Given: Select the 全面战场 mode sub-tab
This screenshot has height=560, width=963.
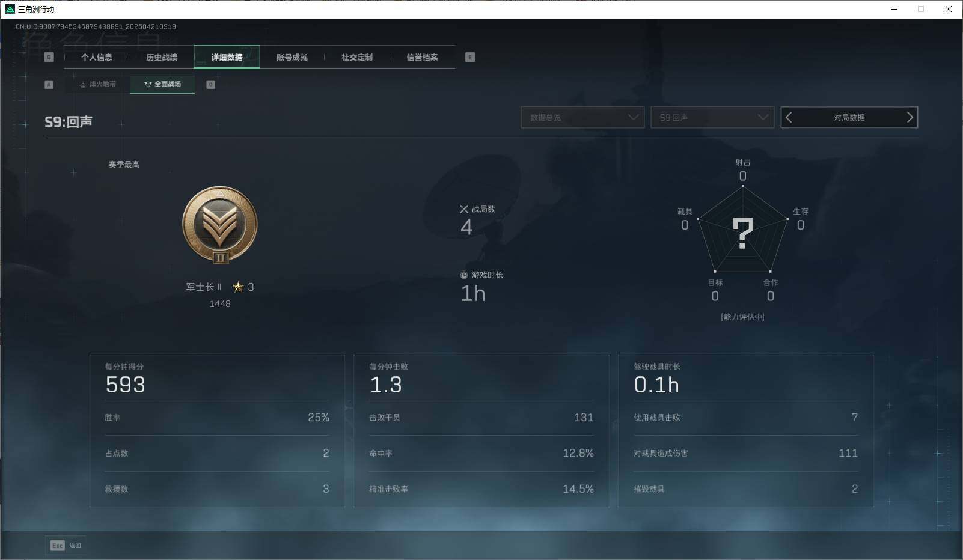Looking at the screenshot, I should 162,84.
